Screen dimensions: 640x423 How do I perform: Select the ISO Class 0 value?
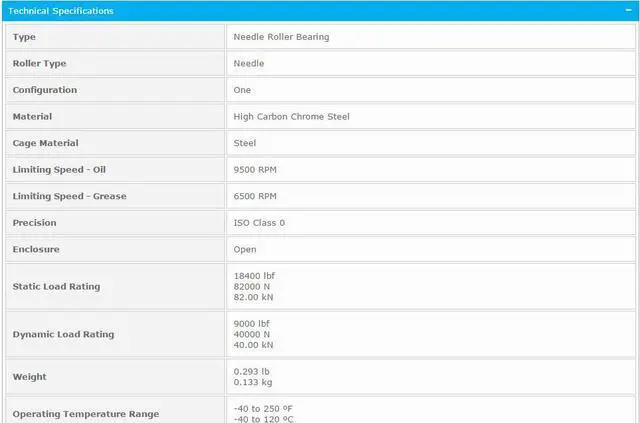click(x=259, y=223)
